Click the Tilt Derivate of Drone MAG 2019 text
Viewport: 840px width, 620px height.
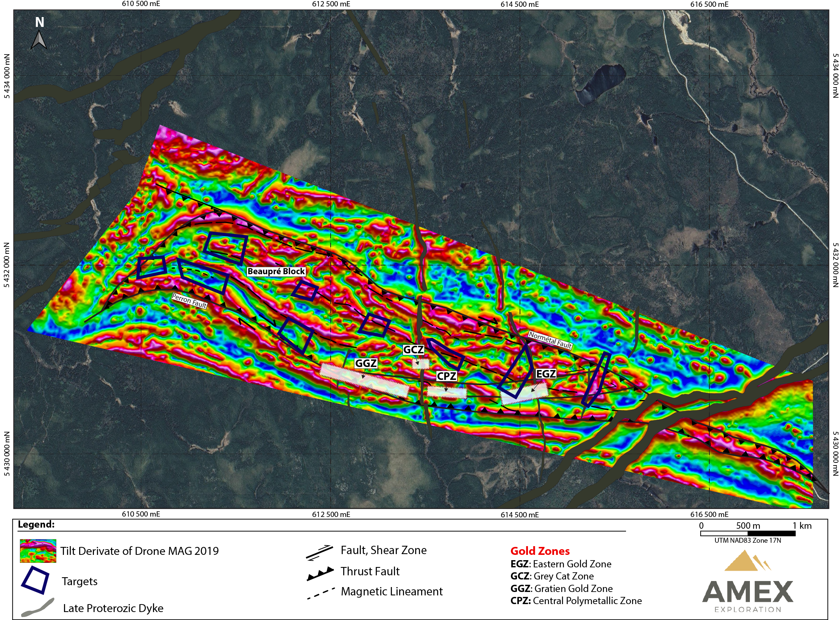[140, 551]
